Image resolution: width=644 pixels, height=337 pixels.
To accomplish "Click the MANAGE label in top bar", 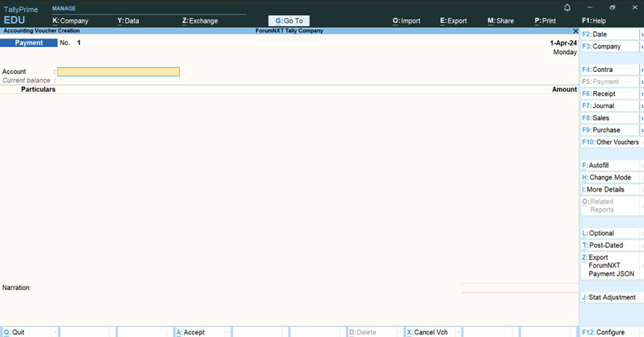I will [63, 9].
